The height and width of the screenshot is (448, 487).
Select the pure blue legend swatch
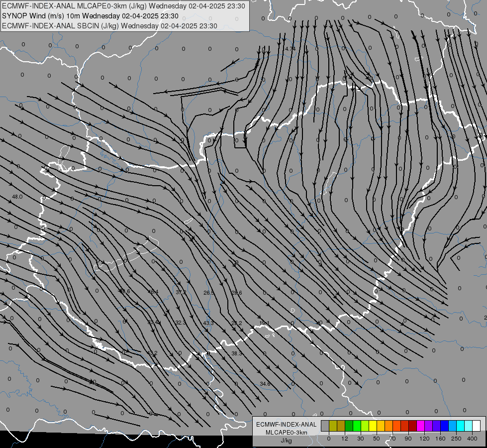click(x=444, y=426)
